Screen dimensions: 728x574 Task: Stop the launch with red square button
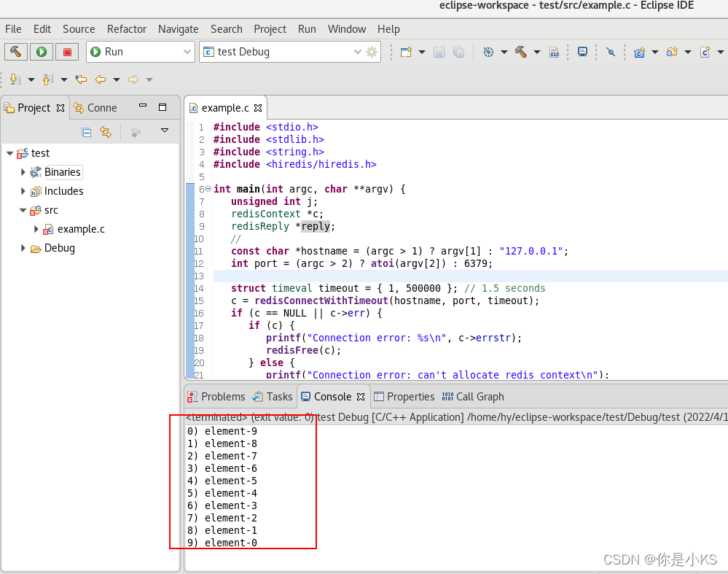click(x=67, y=52)
